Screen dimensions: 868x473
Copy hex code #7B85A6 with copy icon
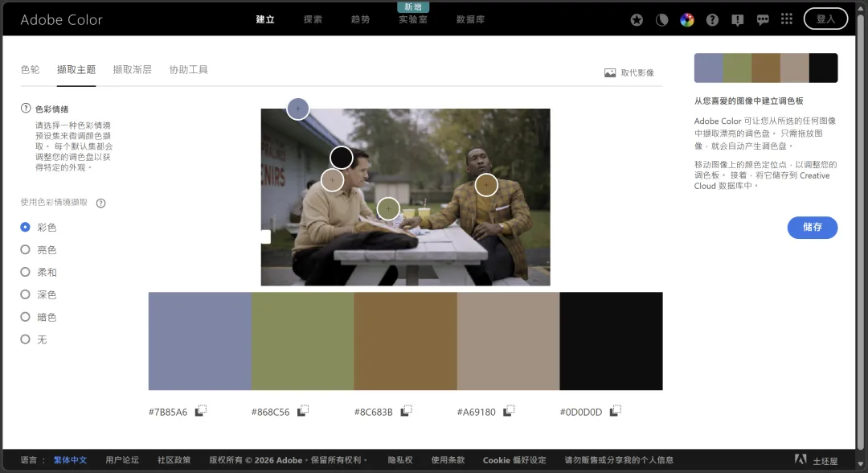201,410
